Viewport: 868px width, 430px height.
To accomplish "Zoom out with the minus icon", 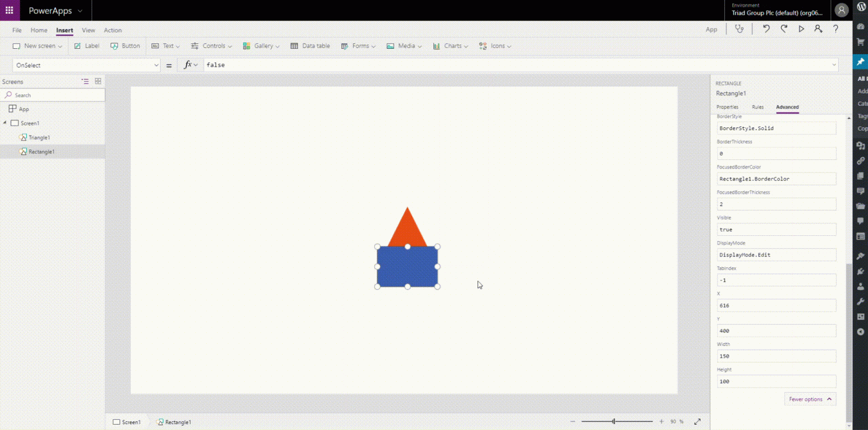I will coord(572,421).
